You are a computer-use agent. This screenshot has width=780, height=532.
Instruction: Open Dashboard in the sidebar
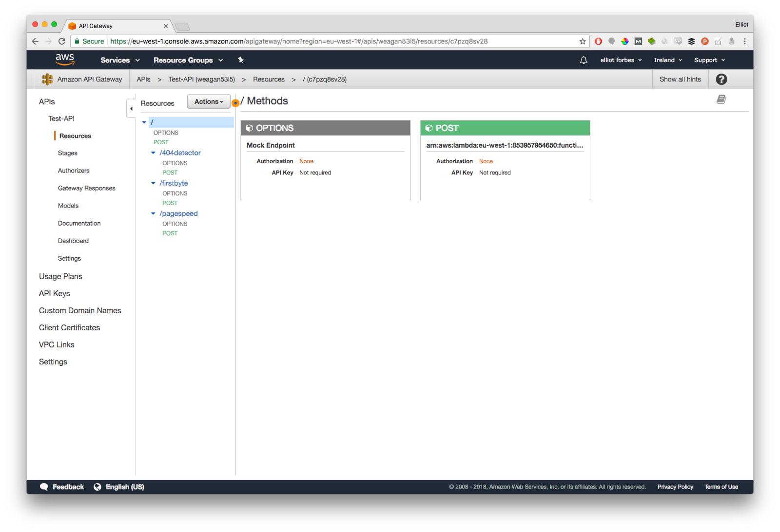pos(73,241)
